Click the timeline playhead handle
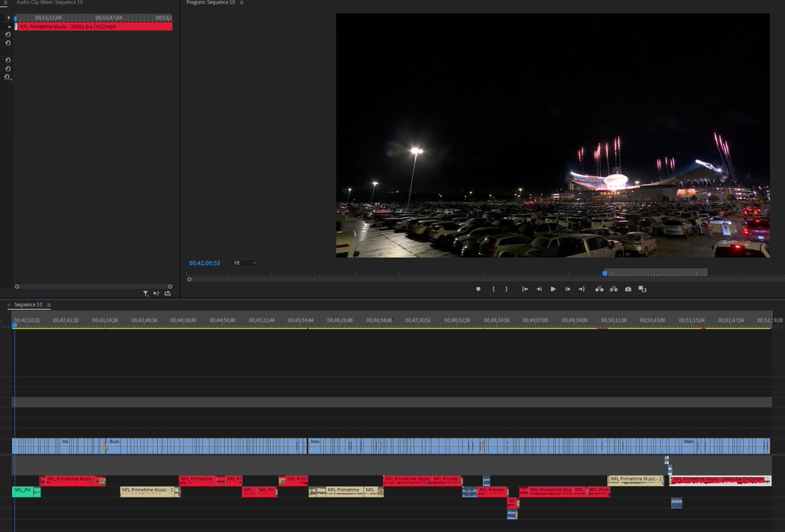Image resolution: width=785 pixels, height=532 pixels. tap(14, 325)
